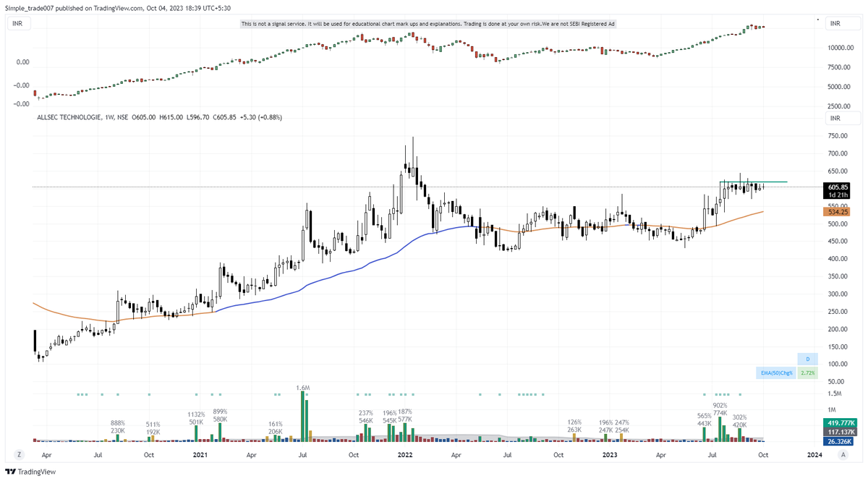Open the TradingView logo link
This screenshot has height=481, width=868.
click(x=30, y=472)
